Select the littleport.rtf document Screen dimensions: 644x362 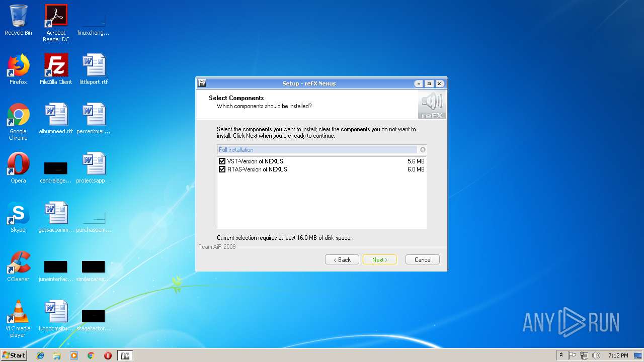click(94, 70)
